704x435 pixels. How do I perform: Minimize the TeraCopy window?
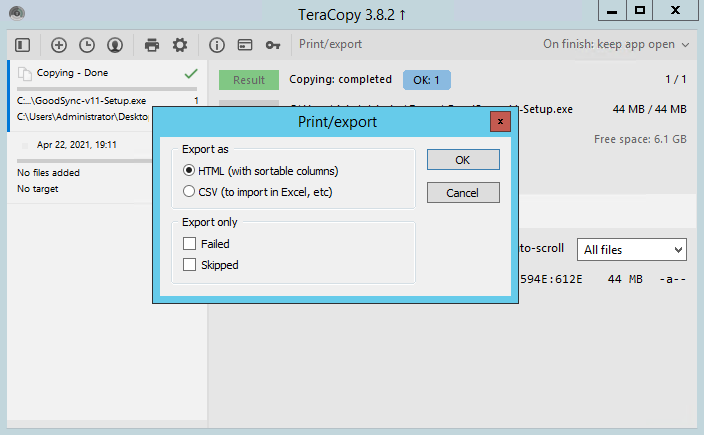(612, 11)
